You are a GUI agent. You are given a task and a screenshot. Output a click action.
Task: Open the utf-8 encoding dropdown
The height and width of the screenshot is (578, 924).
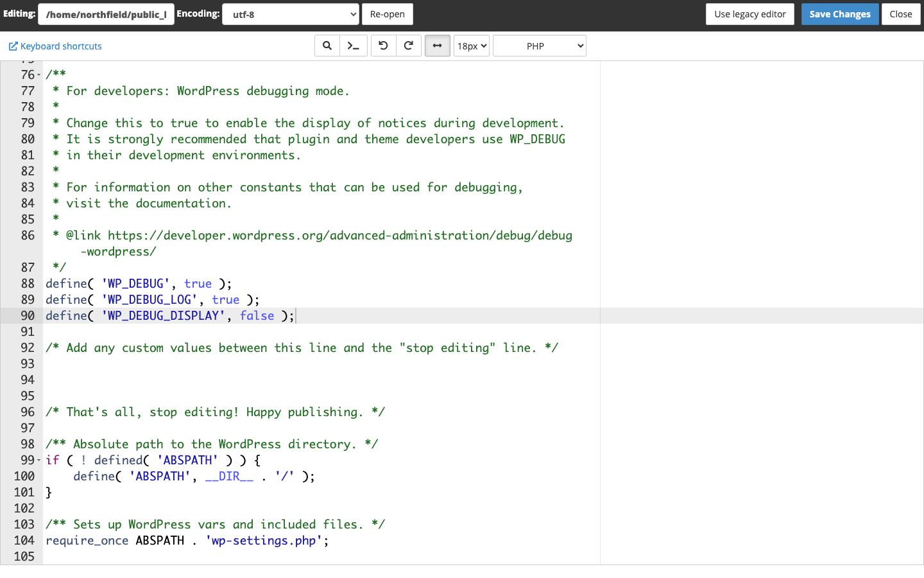pyautogui.click(x=291, y=14)
